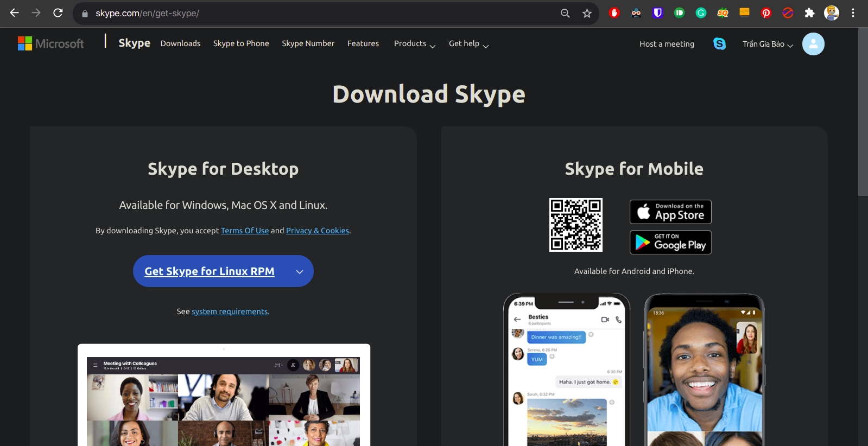Viewport: 868px width, 446px height.
Task: Open the yellow card extension icon
Action: [x=744, y=13]
